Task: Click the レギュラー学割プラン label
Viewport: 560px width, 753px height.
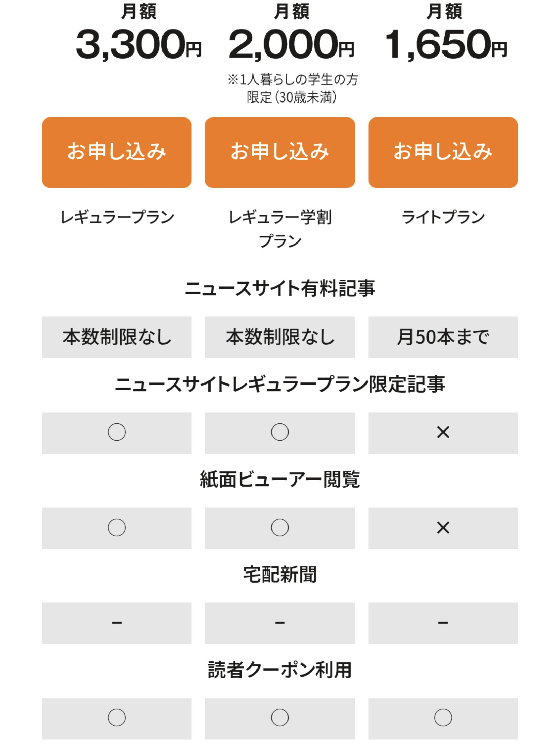Action: pyautogui.click(x=280, y=229)
